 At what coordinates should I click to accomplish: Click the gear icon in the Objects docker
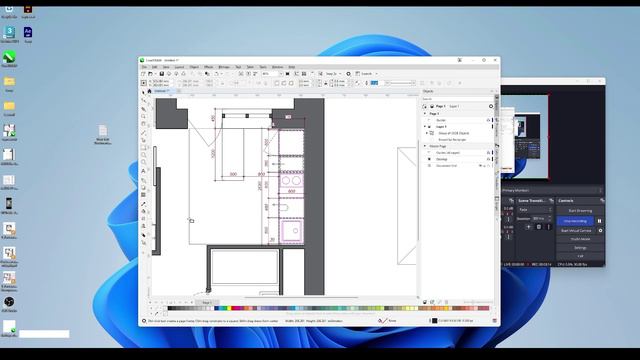click(x=491, y=106)
